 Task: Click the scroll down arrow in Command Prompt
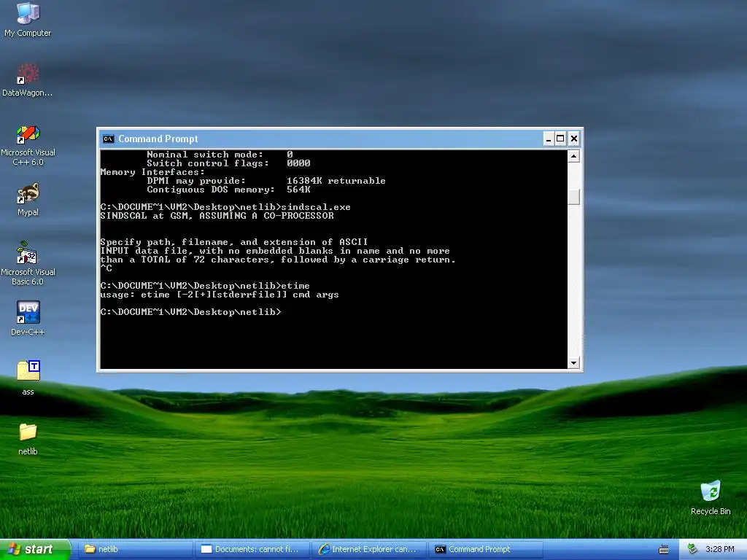[x=573, y=363]
